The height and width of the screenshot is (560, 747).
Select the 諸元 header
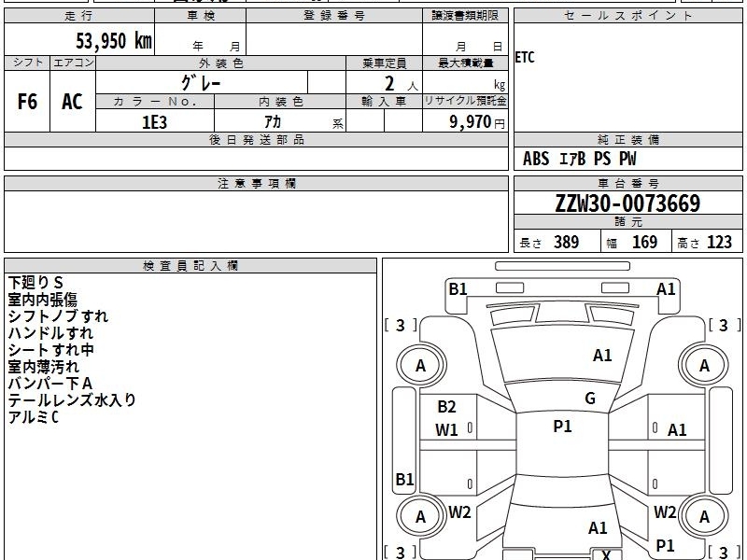click(x=627, y=222)
